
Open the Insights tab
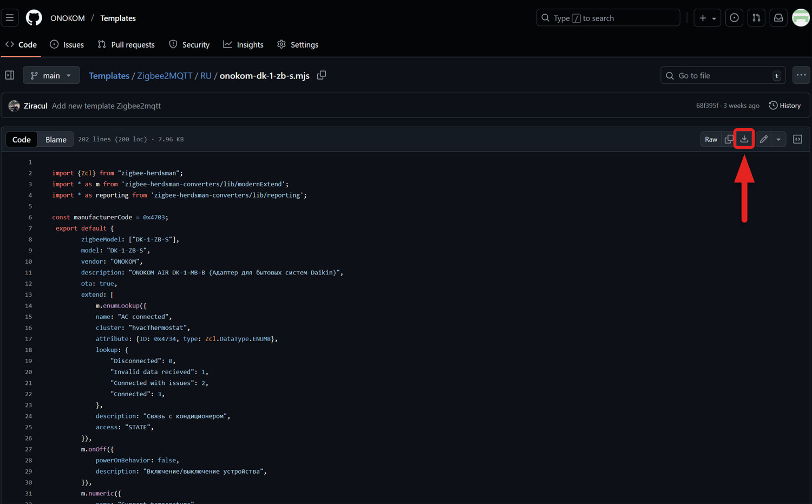click(x=244, y=44)
